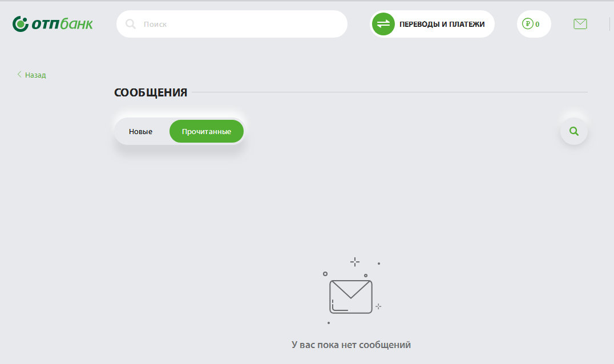Click the back chevron arrow

(x=19, y=74)
